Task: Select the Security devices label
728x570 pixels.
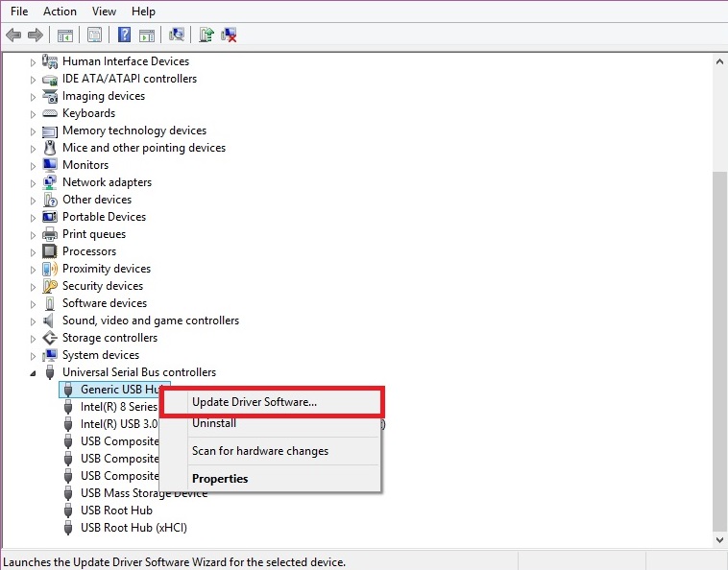Action: pos(103,286)
